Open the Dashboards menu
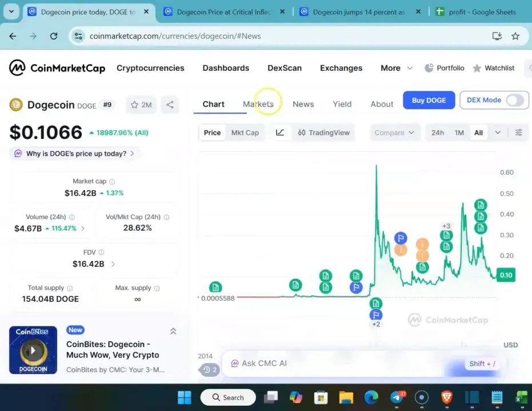This screenshot has height=411, width=532. click(226, 68)
